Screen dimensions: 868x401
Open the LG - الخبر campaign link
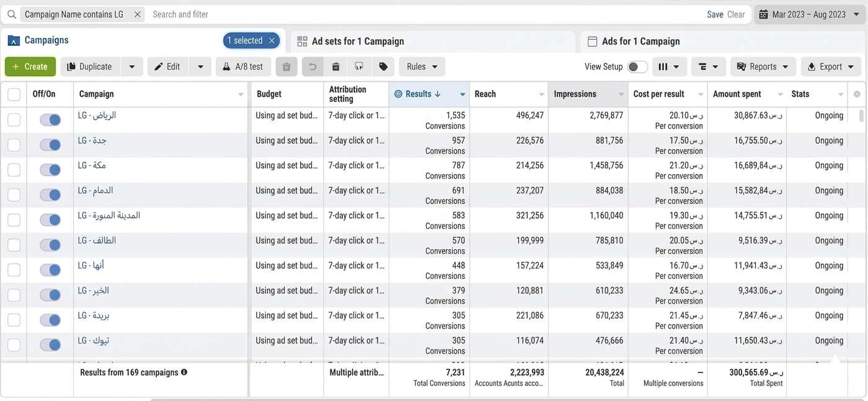[x=94, y=291]
